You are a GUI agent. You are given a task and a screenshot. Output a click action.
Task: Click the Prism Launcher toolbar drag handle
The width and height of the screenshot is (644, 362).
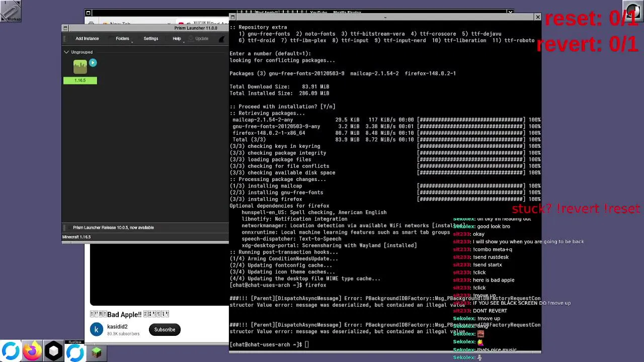point(65,38)
